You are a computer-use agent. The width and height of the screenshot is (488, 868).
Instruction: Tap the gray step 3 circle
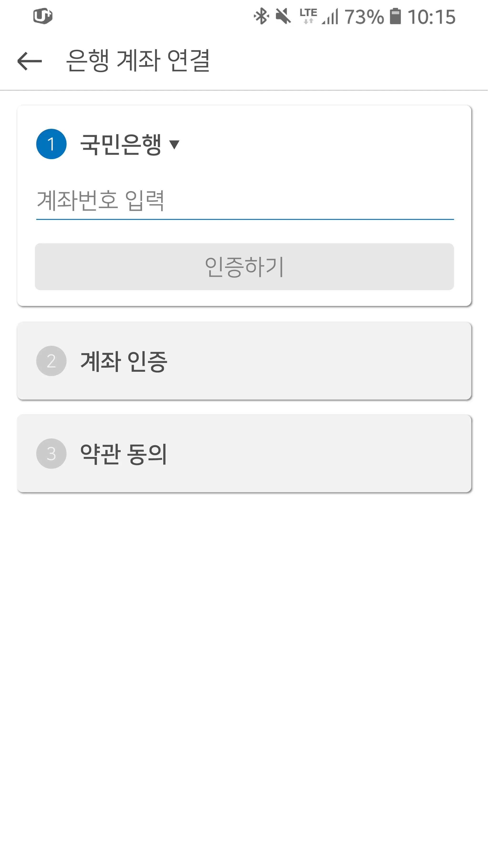[x=51, y=454]
